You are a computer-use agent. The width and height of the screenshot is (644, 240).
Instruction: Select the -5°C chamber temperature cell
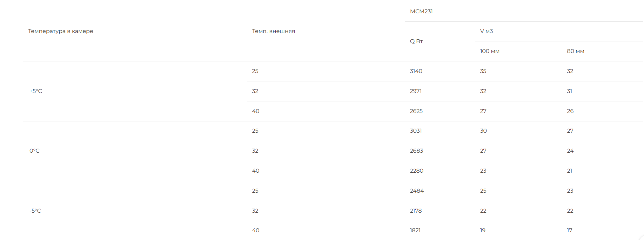tap(35, 211)
